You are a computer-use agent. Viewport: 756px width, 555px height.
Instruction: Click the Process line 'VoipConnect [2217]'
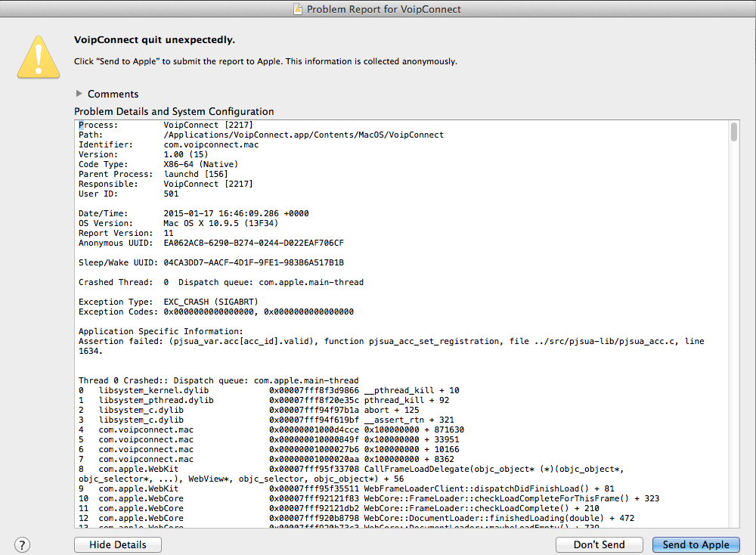coord(208,125)
